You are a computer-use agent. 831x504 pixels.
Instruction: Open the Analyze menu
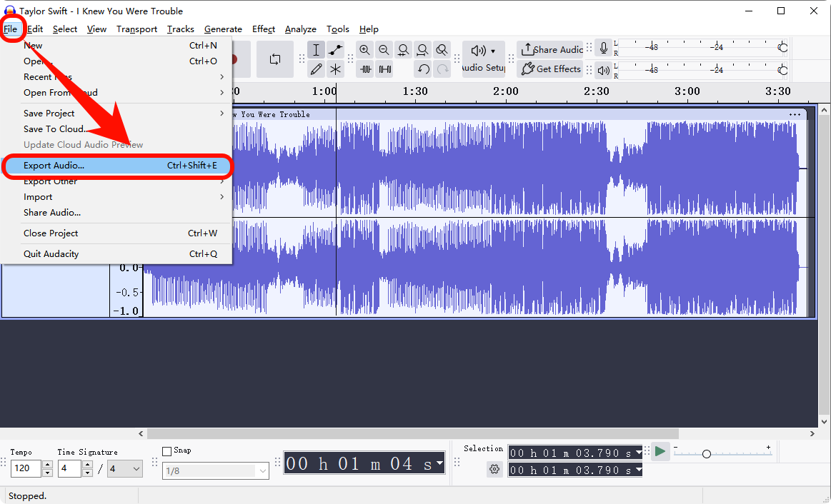coord(301,29)
